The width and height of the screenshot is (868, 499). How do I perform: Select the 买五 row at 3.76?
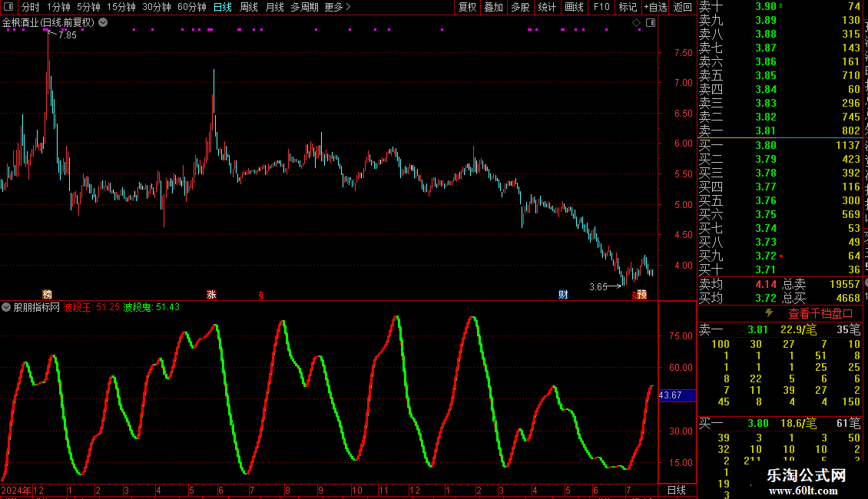(780, 200)
